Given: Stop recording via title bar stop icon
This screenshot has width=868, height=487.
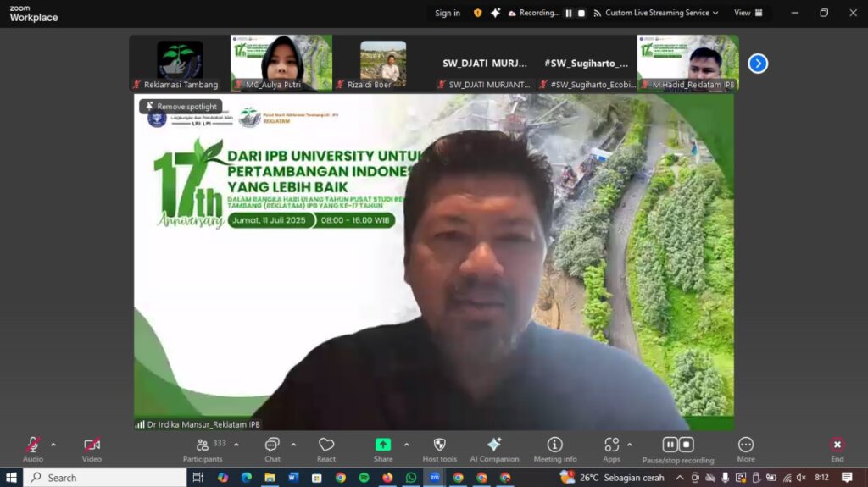Looking at the screenshot, I should 581,14.
